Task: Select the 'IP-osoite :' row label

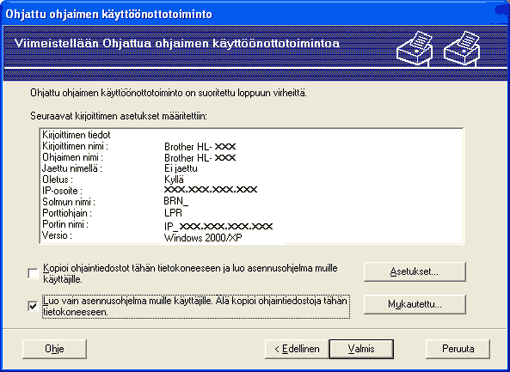Action: point(62,191)
